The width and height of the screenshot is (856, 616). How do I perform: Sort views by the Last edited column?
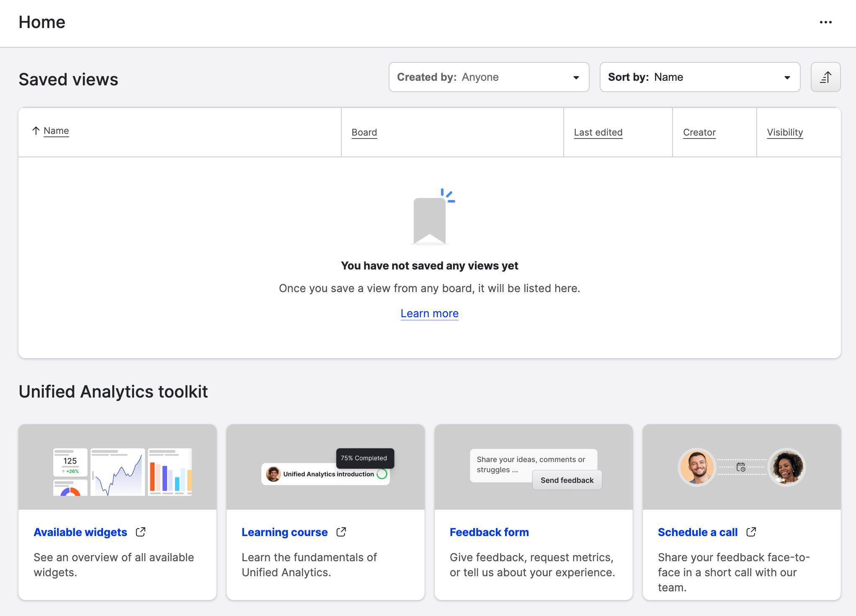[598, 132]
